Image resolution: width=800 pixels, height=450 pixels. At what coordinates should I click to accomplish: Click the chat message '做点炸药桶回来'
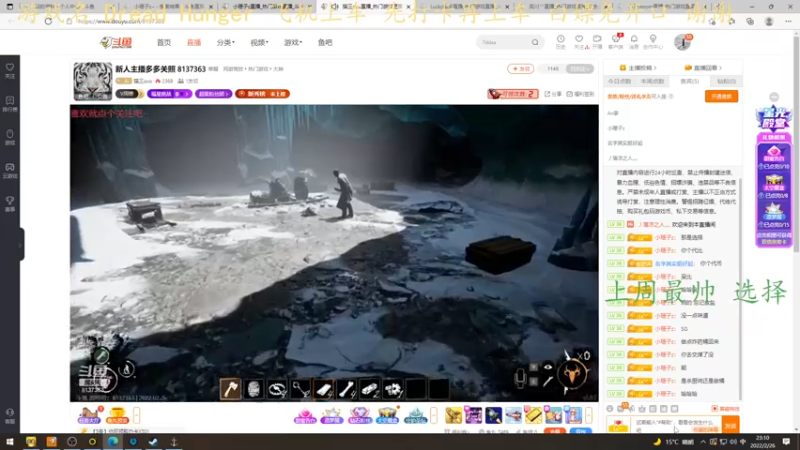coord(700,342)
